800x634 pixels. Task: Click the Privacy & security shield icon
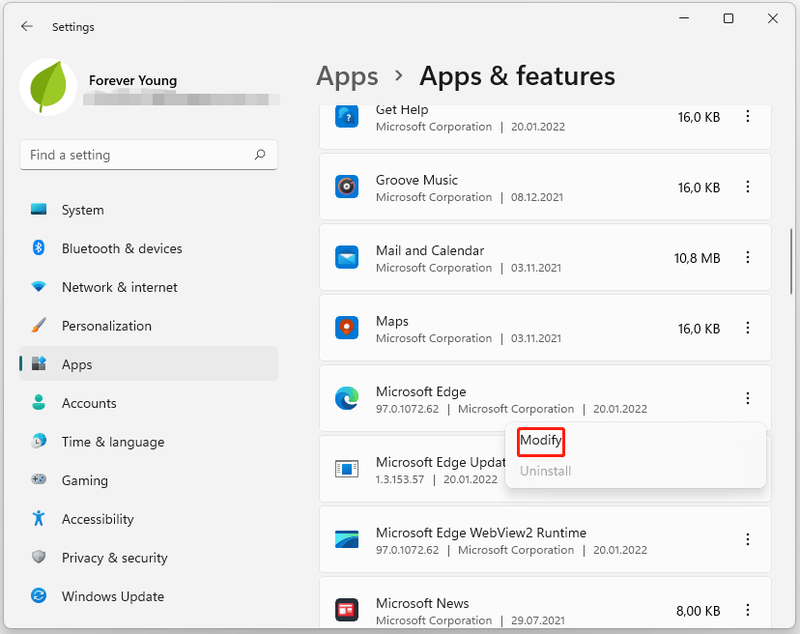(x=39, y=556)
